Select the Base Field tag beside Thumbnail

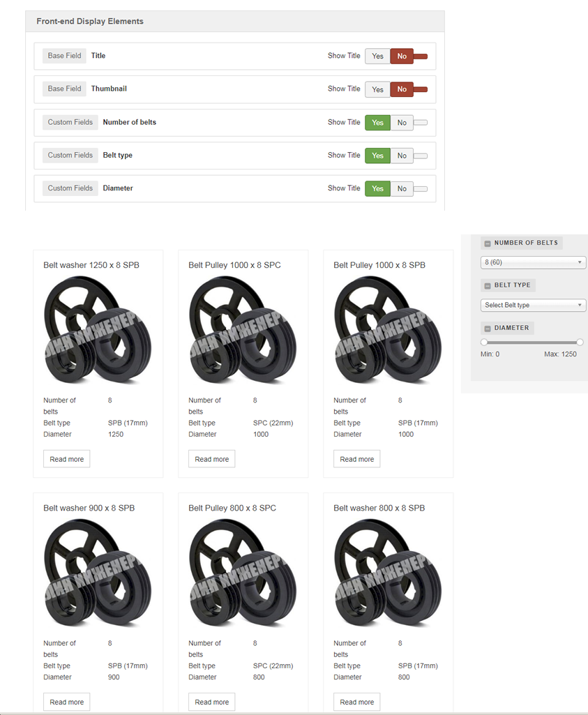coord(64,89)
